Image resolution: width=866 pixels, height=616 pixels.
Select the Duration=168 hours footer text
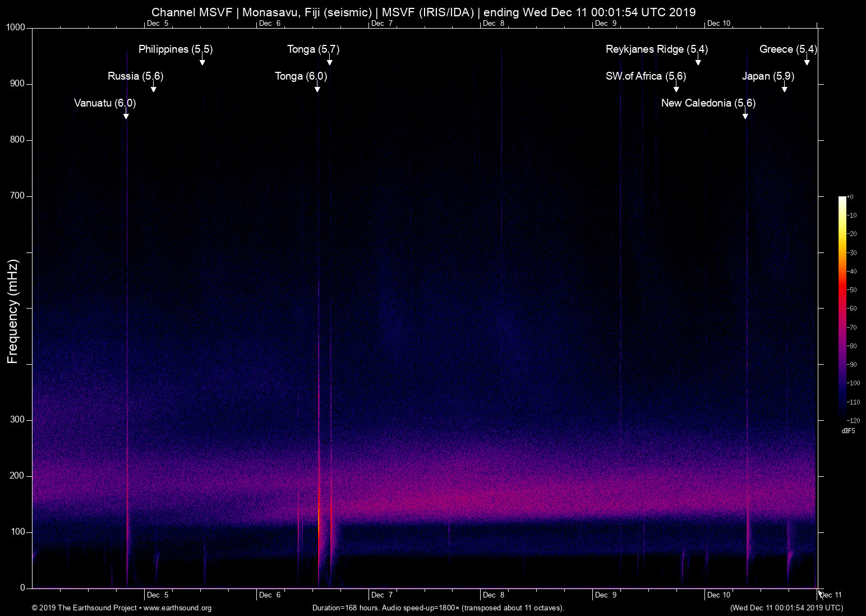(438, 608)
